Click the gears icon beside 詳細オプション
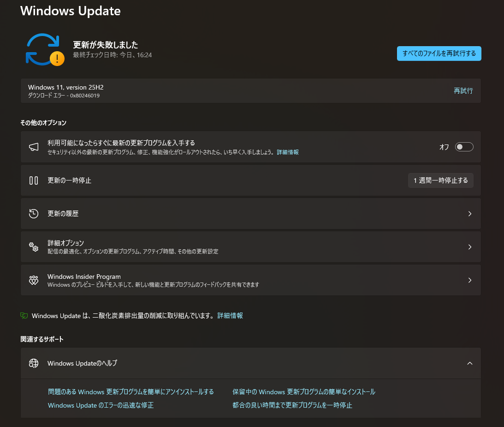This screenshot has width=504, height=427. [34, 247]
